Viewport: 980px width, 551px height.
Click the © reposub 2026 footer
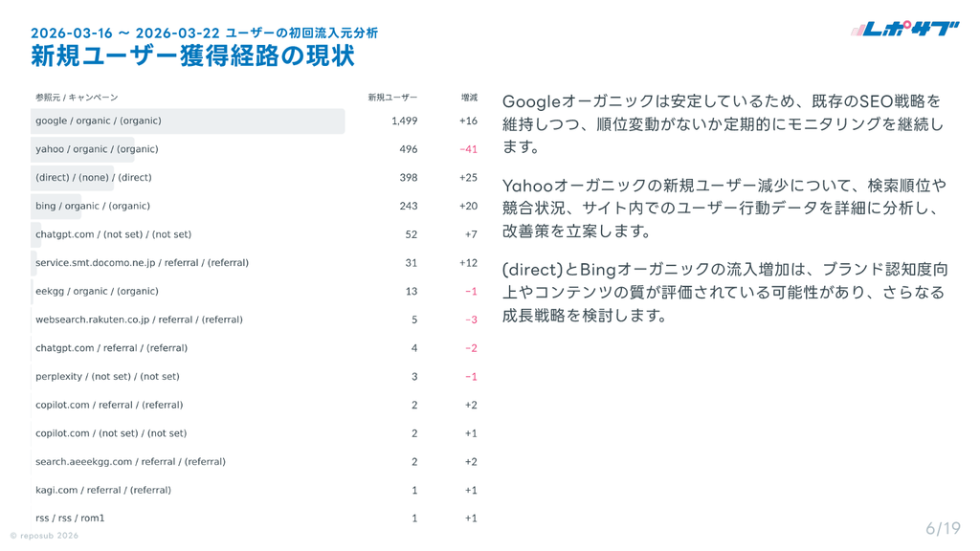[44, 536]
